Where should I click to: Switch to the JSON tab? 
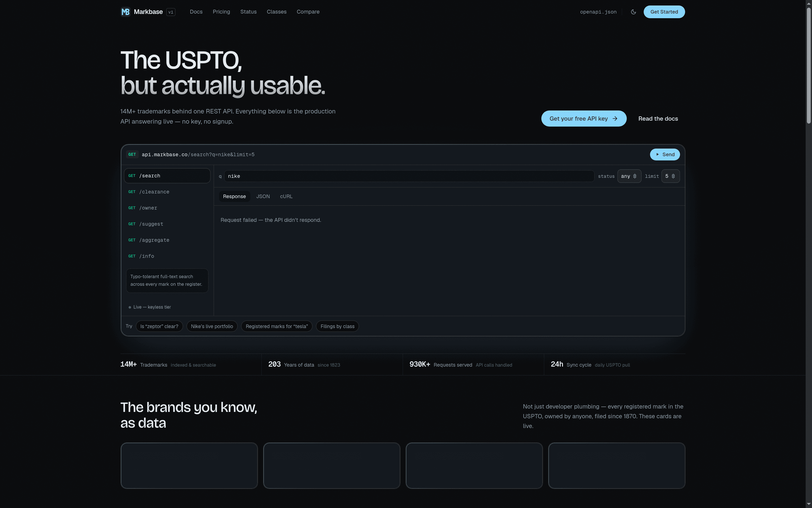coord(263,197)
